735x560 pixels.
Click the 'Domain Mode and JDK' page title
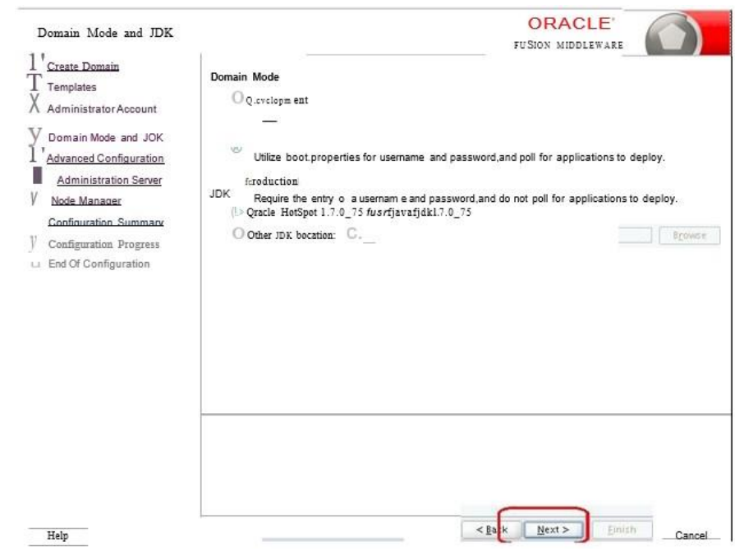105,33
